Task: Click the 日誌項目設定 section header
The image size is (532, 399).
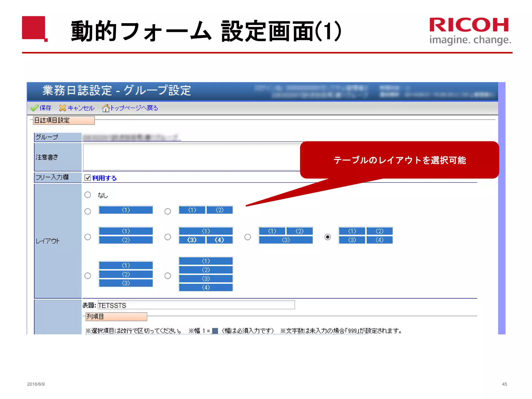Action: [x=64, y=120]
